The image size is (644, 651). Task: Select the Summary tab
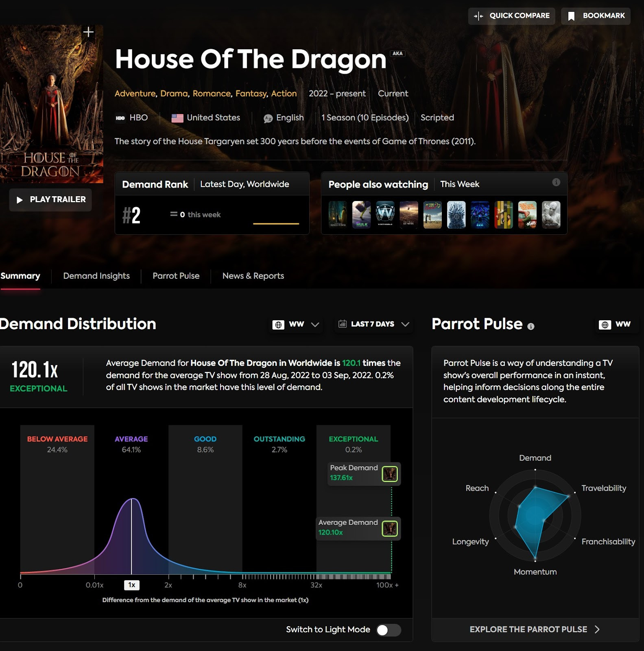point(20,276)
